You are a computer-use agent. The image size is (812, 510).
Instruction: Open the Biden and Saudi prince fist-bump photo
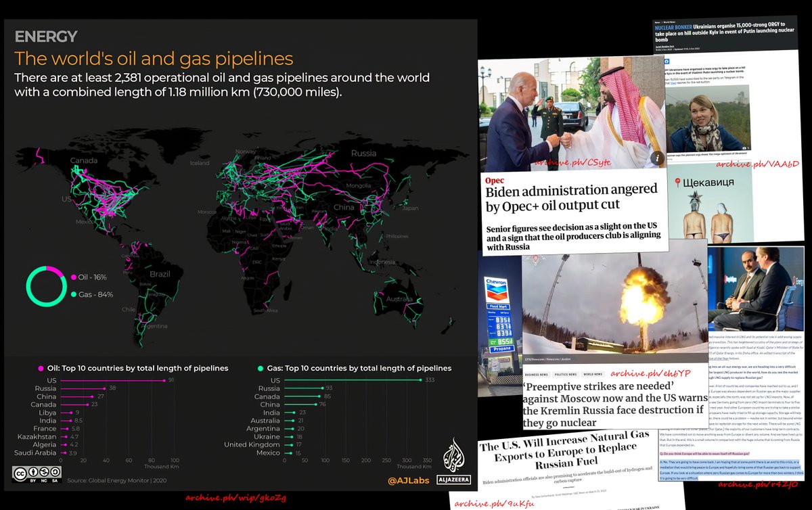click(x=568, y=112)
